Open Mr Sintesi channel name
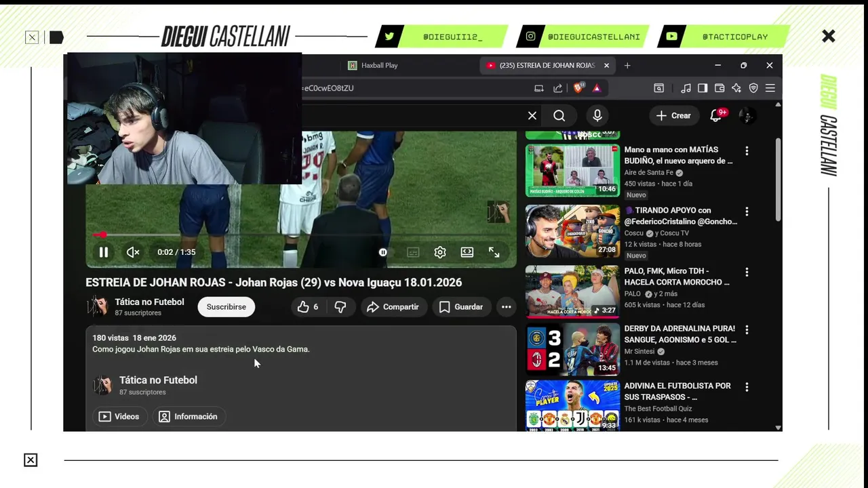This screenshot has width=868, height=488. pos(639,352)
